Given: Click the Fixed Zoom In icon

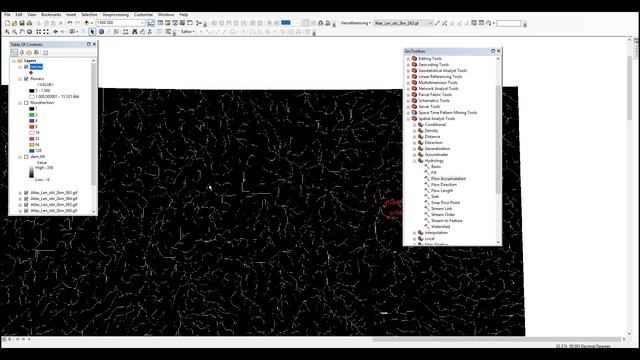Looking at the screenshot, I should coord(39,32).
